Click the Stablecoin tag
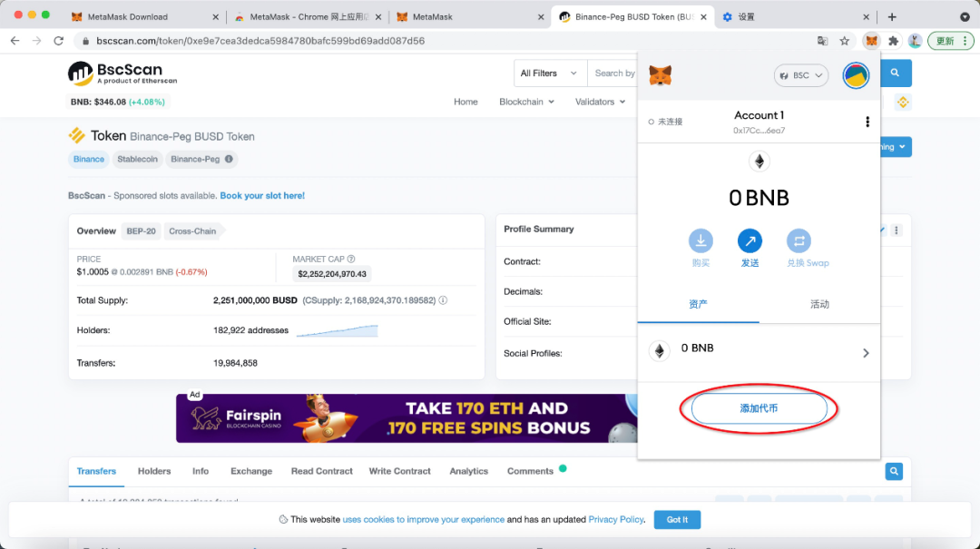 pos(138,160)
